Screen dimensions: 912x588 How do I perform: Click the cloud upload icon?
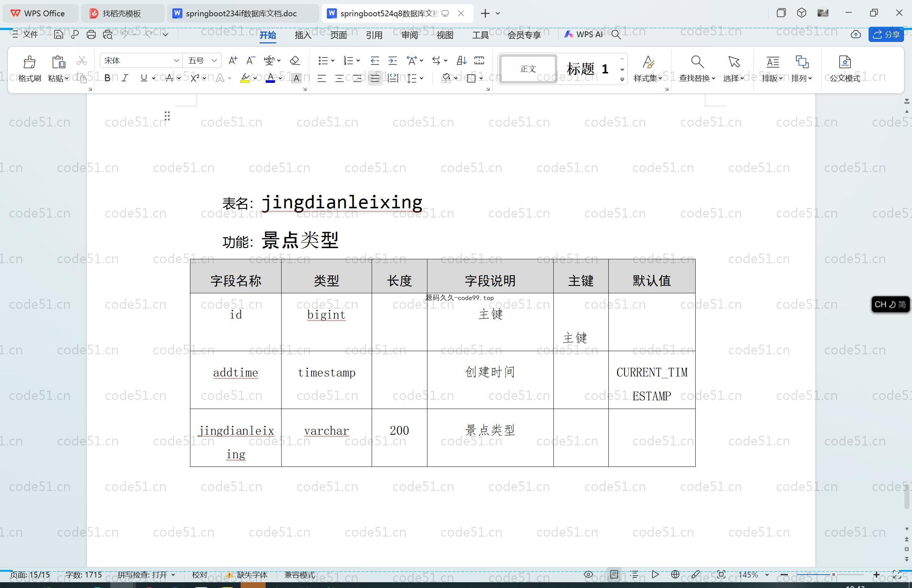click(856, 34)
